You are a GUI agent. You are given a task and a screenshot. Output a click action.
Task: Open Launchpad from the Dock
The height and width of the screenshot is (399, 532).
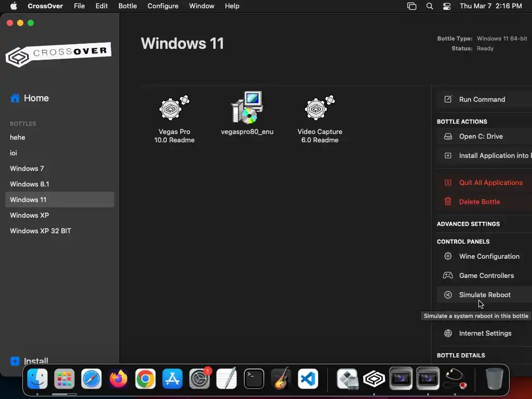64,378
